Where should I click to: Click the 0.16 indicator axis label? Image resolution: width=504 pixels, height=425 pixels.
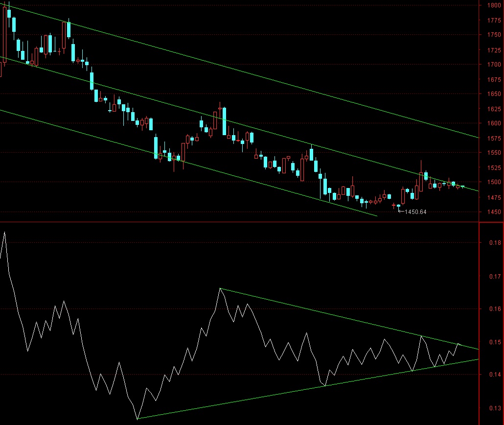[x=495, y=309]
